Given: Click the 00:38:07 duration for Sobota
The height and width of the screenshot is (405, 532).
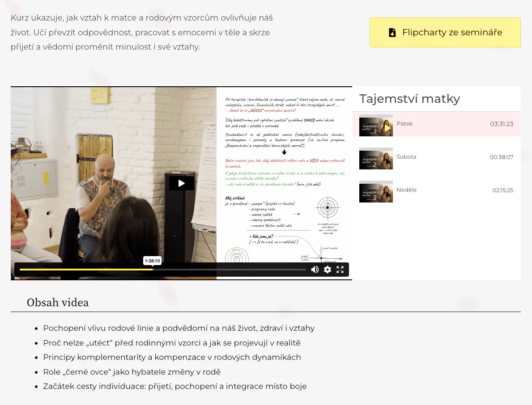Looking at the screenshot, I should coord(502,157).
